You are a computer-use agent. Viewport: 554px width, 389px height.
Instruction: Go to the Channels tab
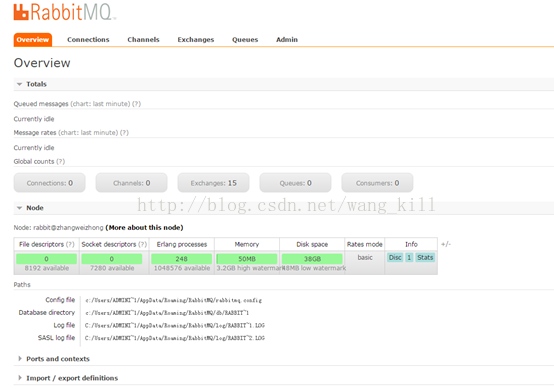coord(143,40)
